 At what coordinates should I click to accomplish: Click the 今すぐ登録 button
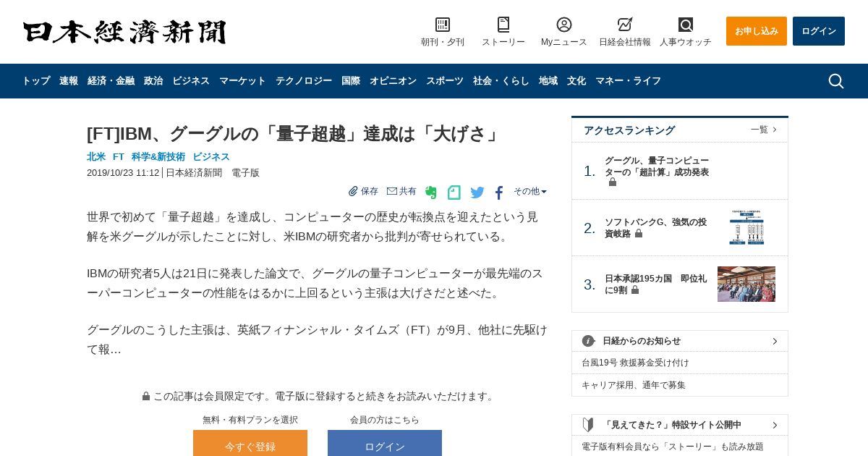tap(250, 443)
